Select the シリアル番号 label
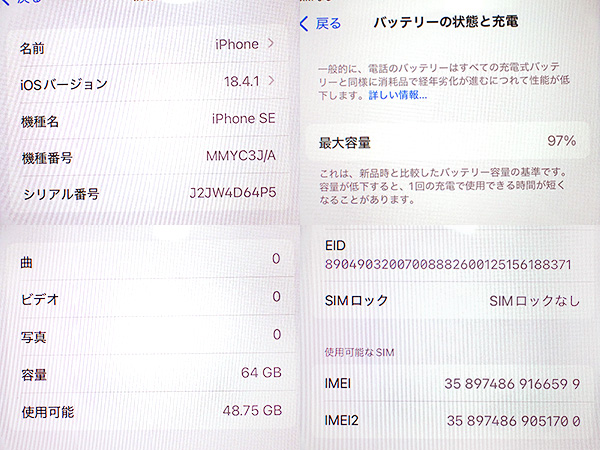Viewport: 600px width, 450px height. tap(61, 194)
